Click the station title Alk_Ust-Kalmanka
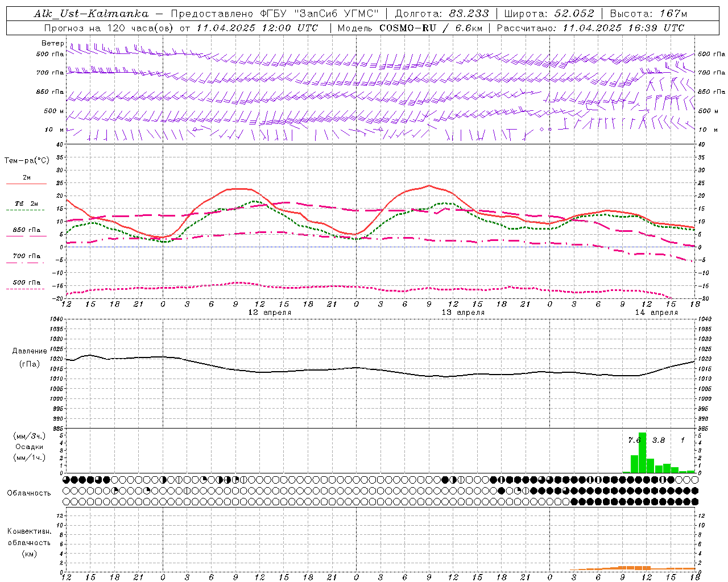Screen dimensions: 728x582 [x=91, y=14]
